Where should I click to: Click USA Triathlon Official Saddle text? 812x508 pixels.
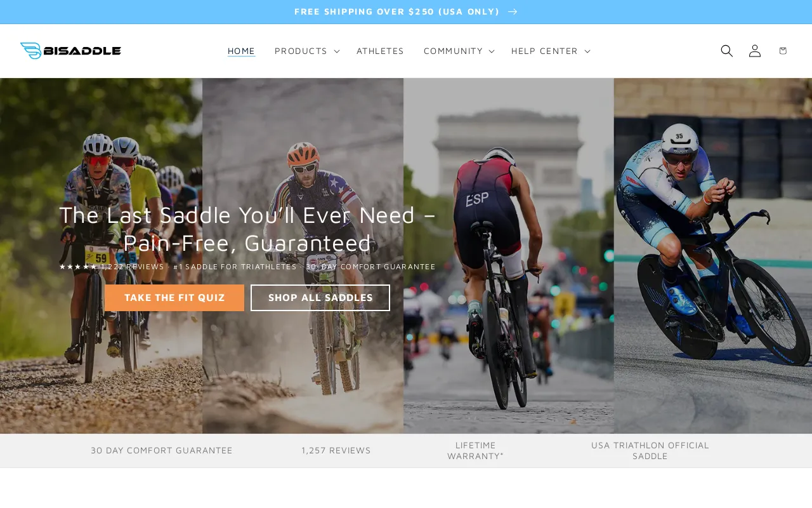pos(650,450)
